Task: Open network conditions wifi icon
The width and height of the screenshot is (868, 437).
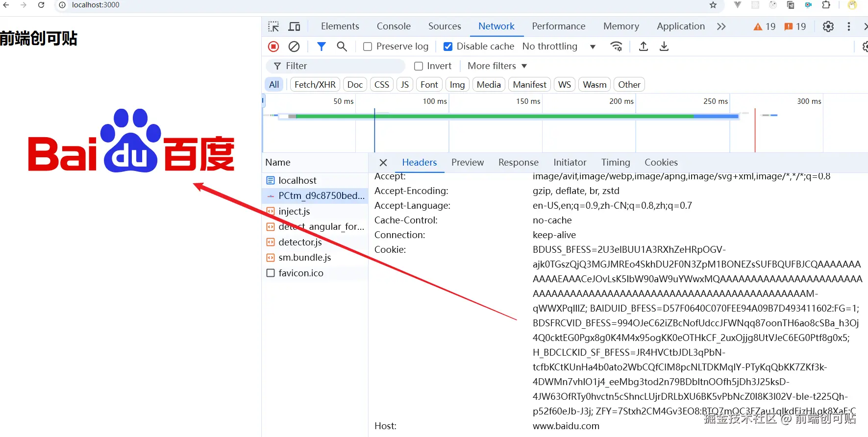Action: [616, 47]
